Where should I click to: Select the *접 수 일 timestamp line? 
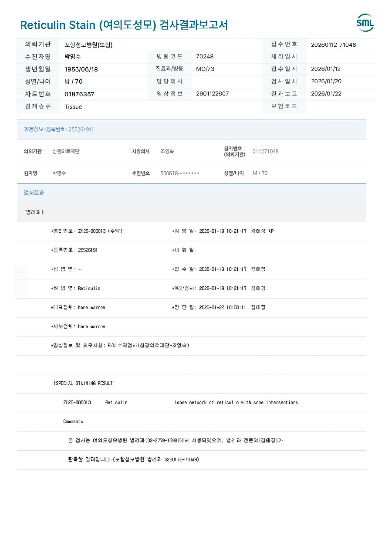point(219,269)
